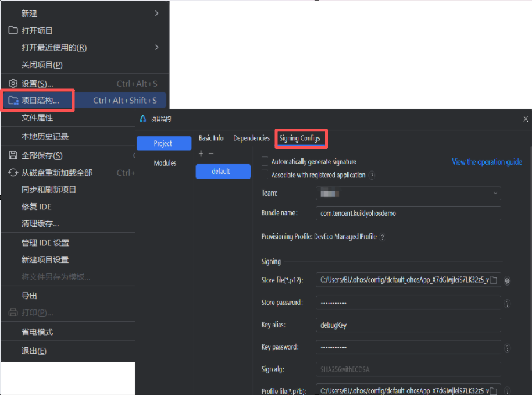Select 新建 from the file menu
This screenshot has height=395, width=532.
click(x=85, y=13)
